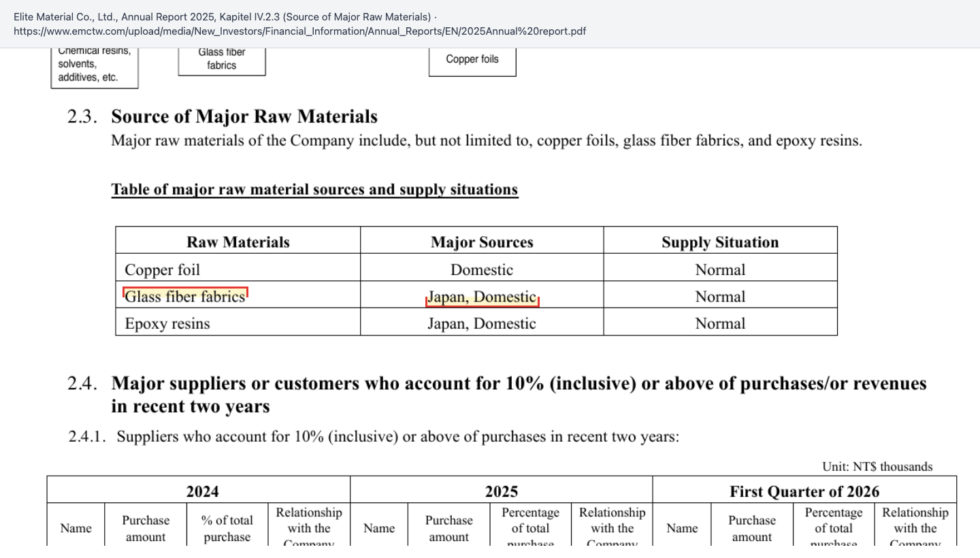Screen dimensions: 980x558
Task: Click "Relationship with the Company" under First Quarter of 2026
Action: [x=915, y=525]
